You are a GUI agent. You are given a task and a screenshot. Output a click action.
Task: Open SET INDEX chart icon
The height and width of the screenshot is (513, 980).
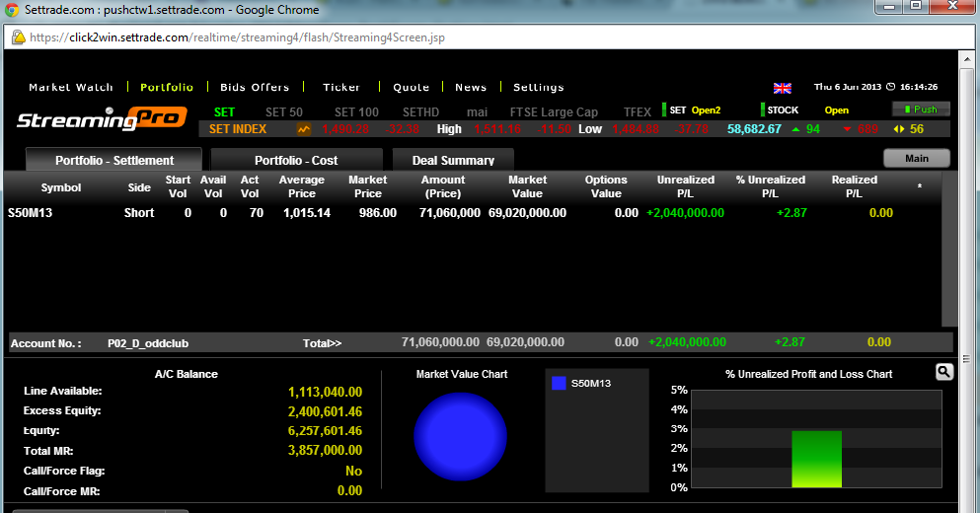(x=304, y=129)
